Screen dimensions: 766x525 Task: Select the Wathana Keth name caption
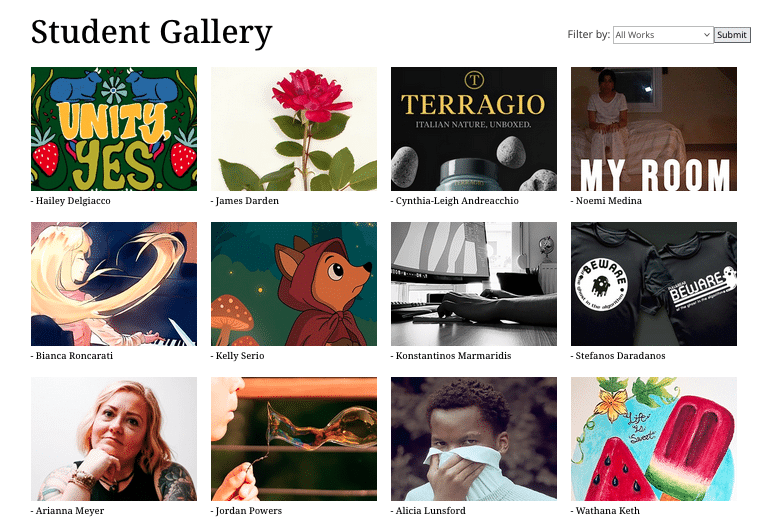[x=607, y=510]
